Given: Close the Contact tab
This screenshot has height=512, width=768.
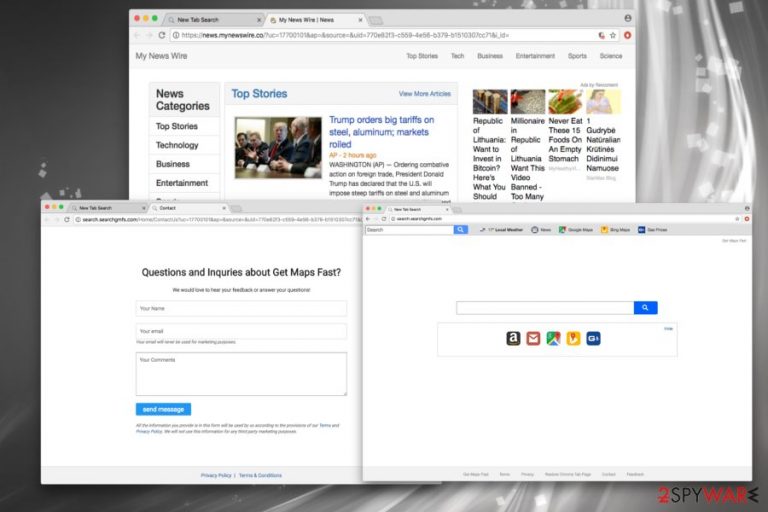Looking at the screenshot, I should click(x=224, y=208).
